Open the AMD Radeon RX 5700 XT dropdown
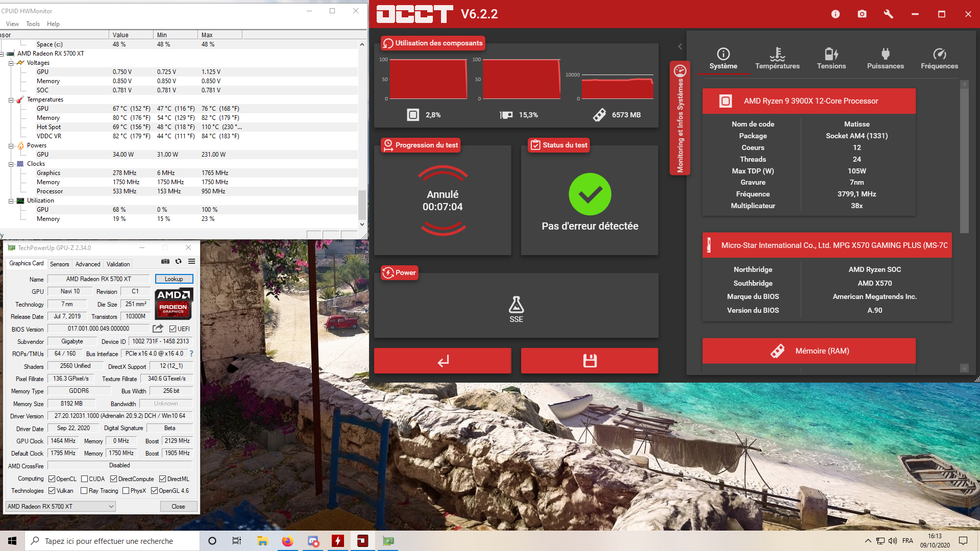The image size is (980, 551). coord(60,507)
